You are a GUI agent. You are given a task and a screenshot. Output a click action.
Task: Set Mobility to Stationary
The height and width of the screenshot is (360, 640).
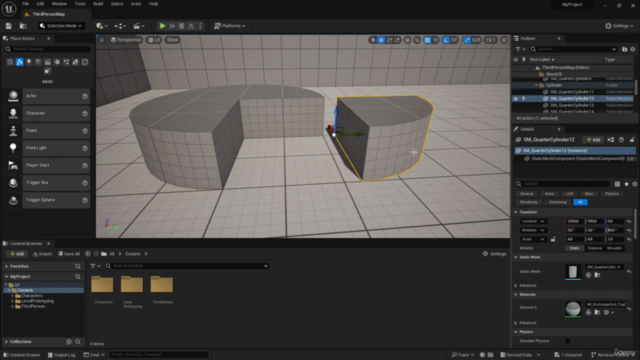tap(594, 248)
